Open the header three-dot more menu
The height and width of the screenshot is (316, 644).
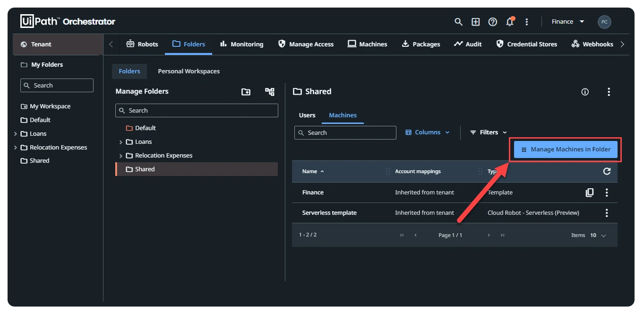(x=527, y=22)
